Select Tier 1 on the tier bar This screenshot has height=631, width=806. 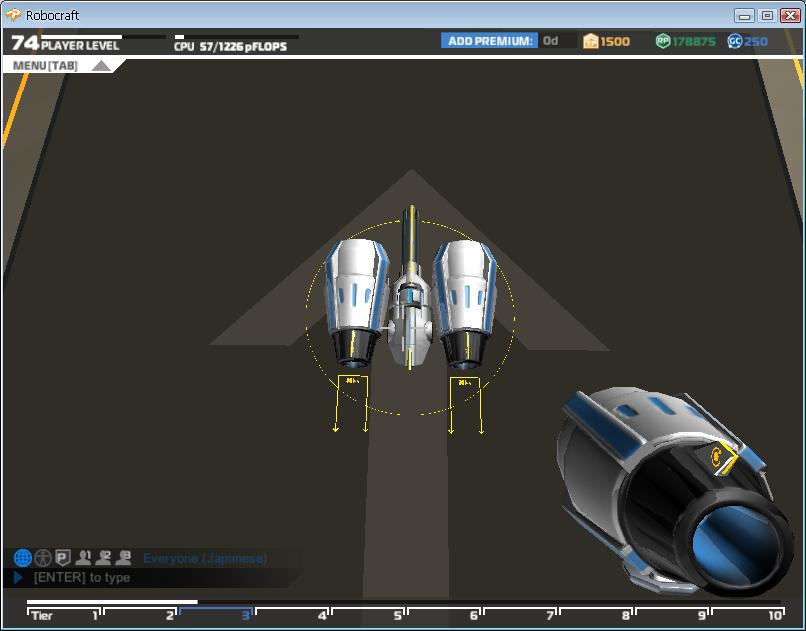click(64, 614)
